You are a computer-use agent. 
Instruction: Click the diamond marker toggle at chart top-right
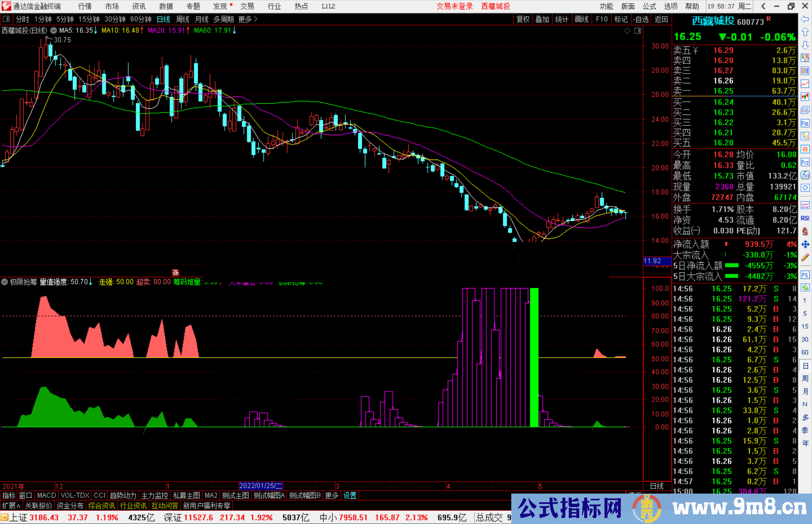(x=627, y=31)
